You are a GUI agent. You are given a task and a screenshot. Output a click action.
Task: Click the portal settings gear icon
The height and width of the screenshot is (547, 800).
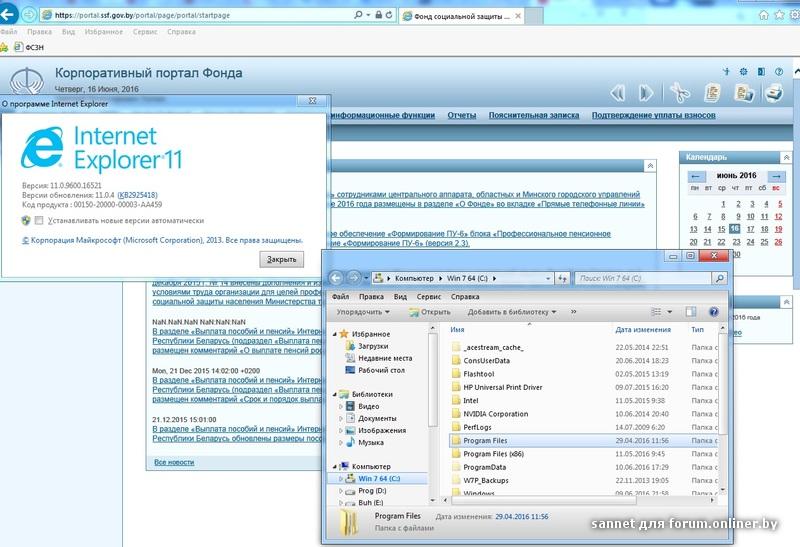[x=743, y=72]
